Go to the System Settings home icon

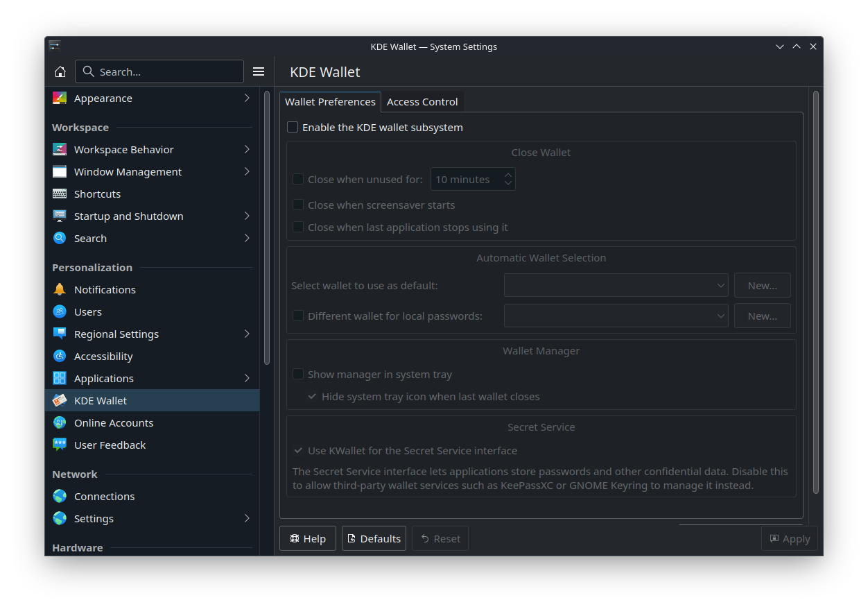tap(60, 71)
